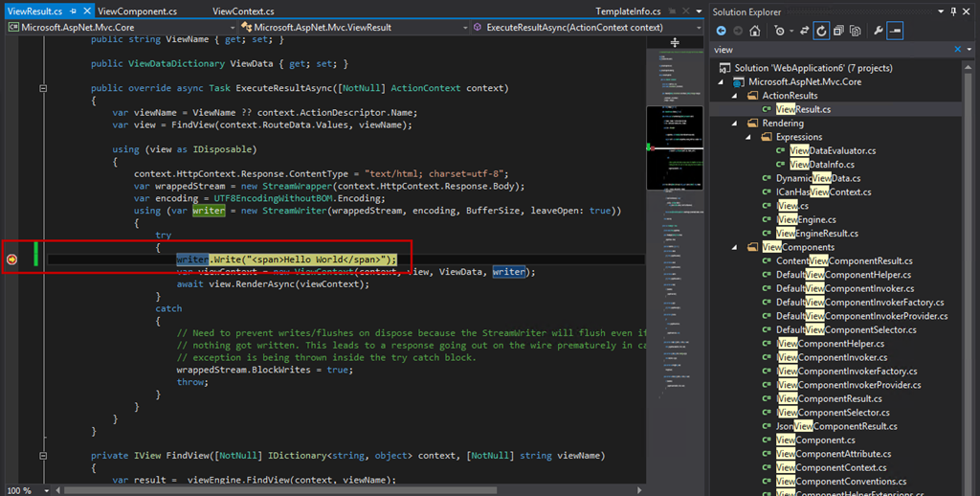Collapse the ViewComponents folder
This screenshot has width=980, height=496.
coord(734,247)
